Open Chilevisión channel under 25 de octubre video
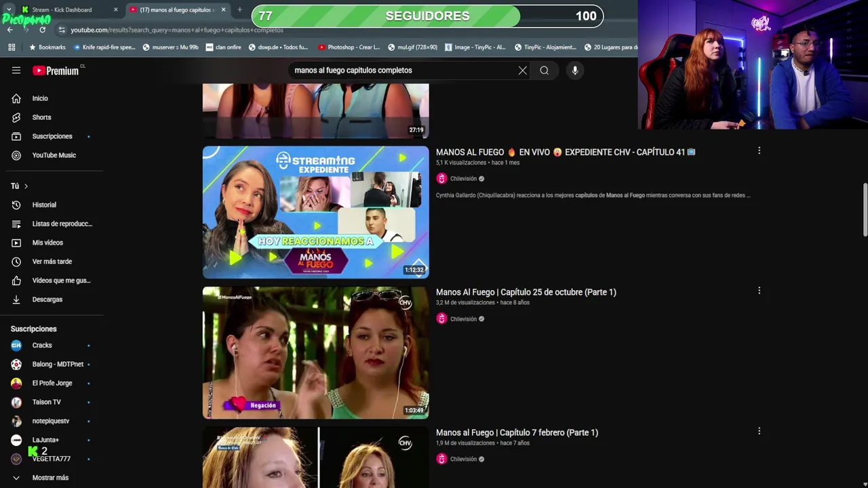 coord(463,319)
